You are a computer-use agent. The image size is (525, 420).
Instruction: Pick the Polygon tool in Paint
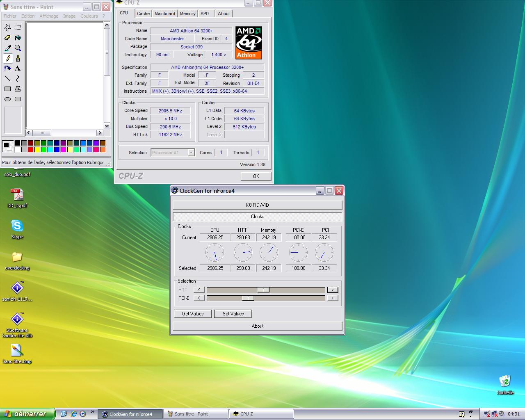pos(18,89)
